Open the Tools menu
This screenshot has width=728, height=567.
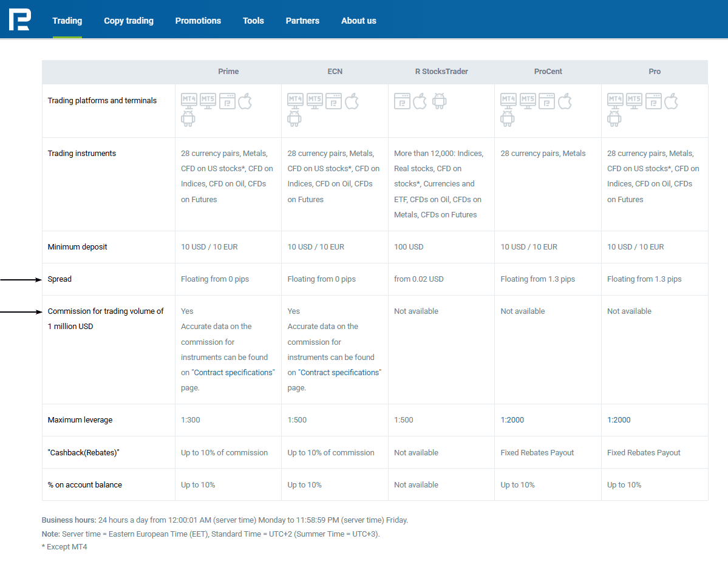point(254,21)
